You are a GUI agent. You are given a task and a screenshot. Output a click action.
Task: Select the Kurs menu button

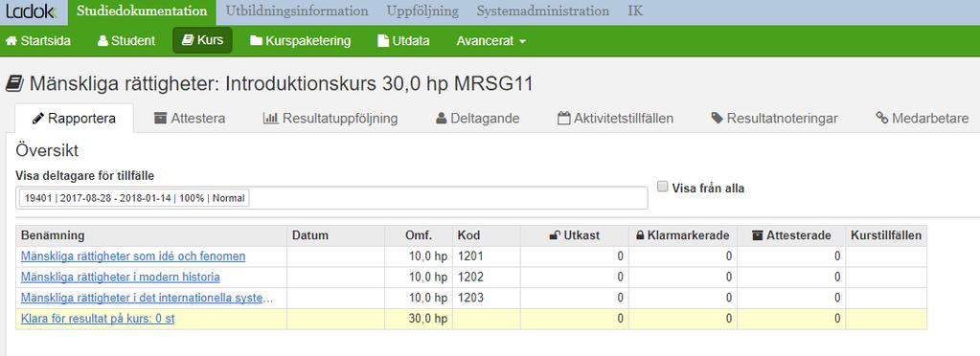pyautogui.click(x=202, y=40)
